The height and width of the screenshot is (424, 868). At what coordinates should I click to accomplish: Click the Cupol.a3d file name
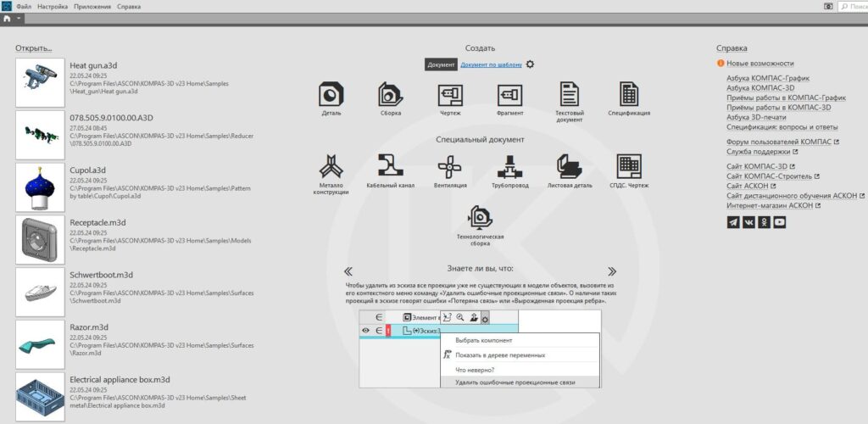pyautogui.click(x=87, y=170)
